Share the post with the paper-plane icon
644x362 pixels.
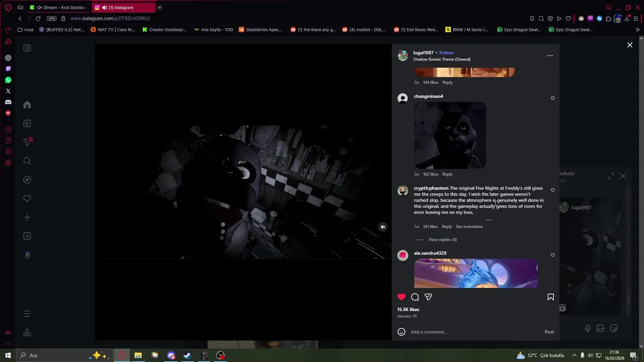(428, 297)
